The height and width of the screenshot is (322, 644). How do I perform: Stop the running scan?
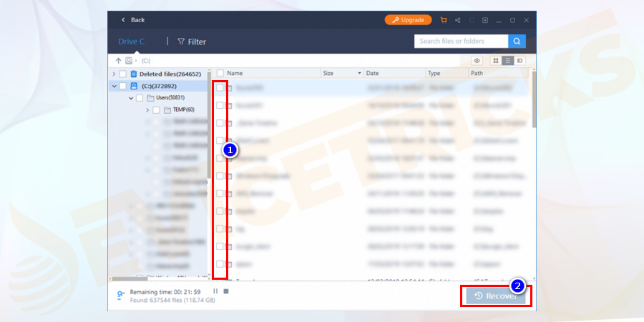[225, 291]
